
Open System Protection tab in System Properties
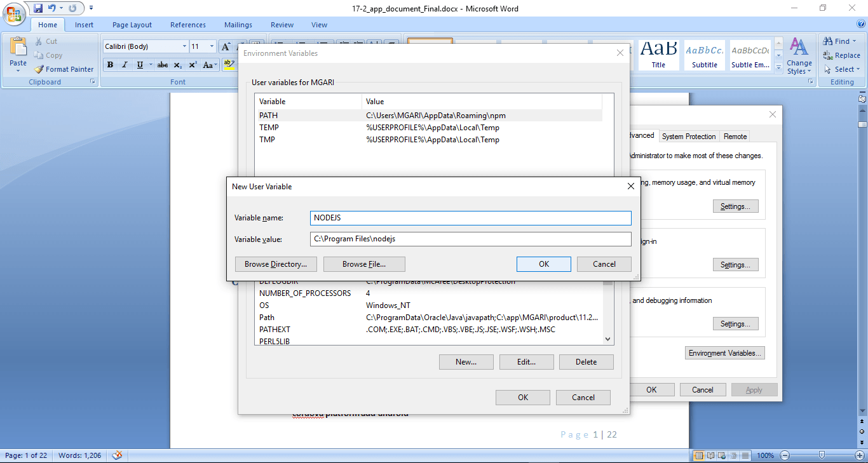[689, 137]
